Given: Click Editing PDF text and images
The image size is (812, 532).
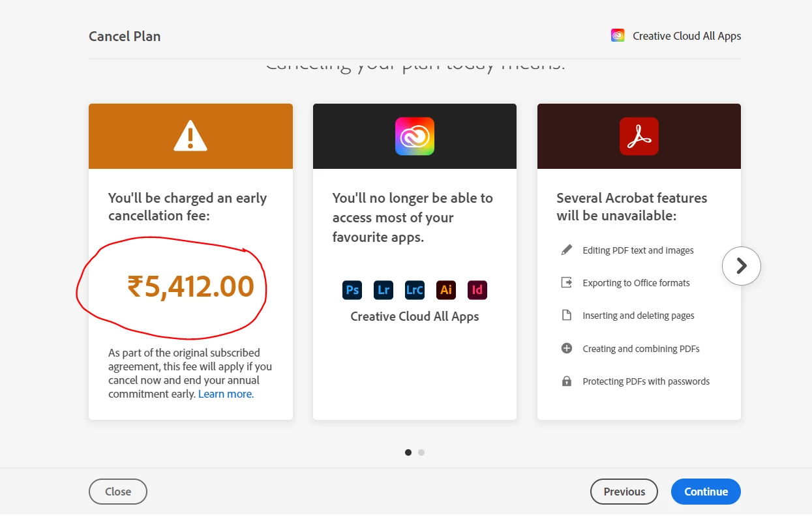Looking at the screenshot, I should pyautogui.click(x=638, y=250).
